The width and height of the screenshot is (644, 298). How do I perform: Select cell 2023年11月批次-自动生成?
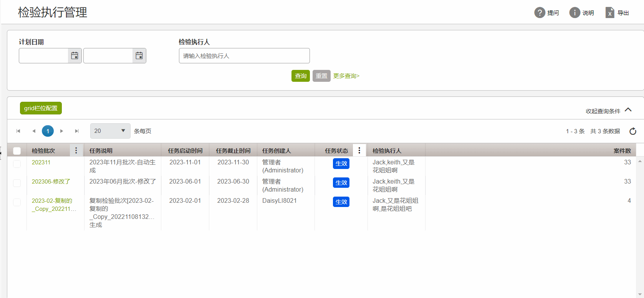click(123, 166)
